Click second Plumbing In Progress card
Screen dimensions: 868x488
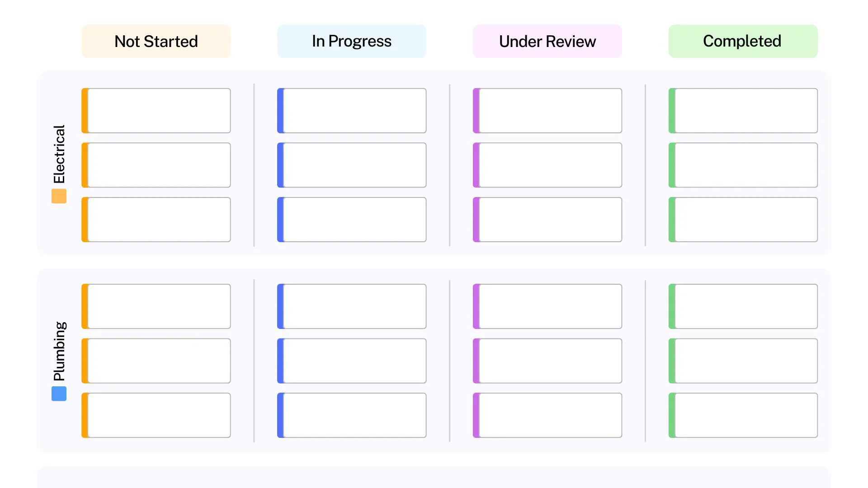[352, 361]
